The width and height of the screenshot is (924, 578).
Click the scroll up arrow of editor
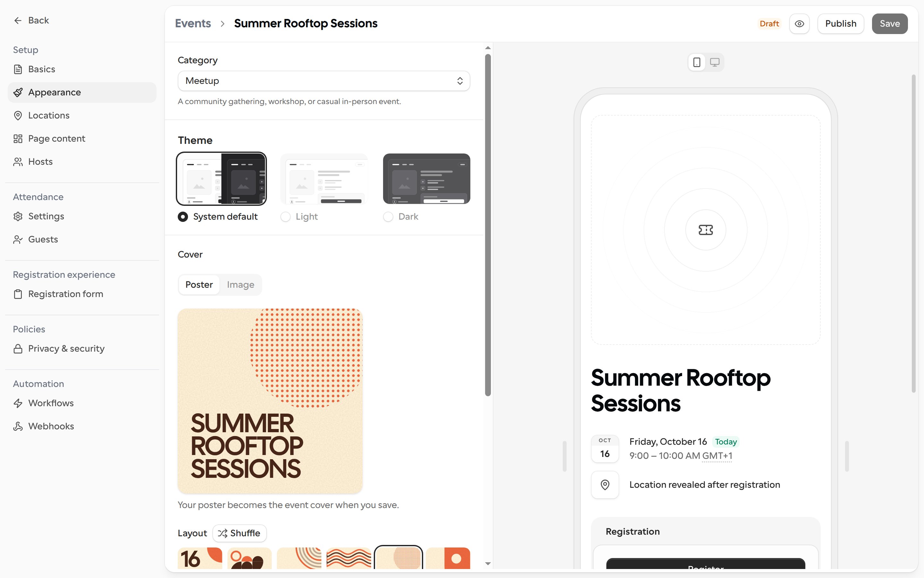[488, 48]
